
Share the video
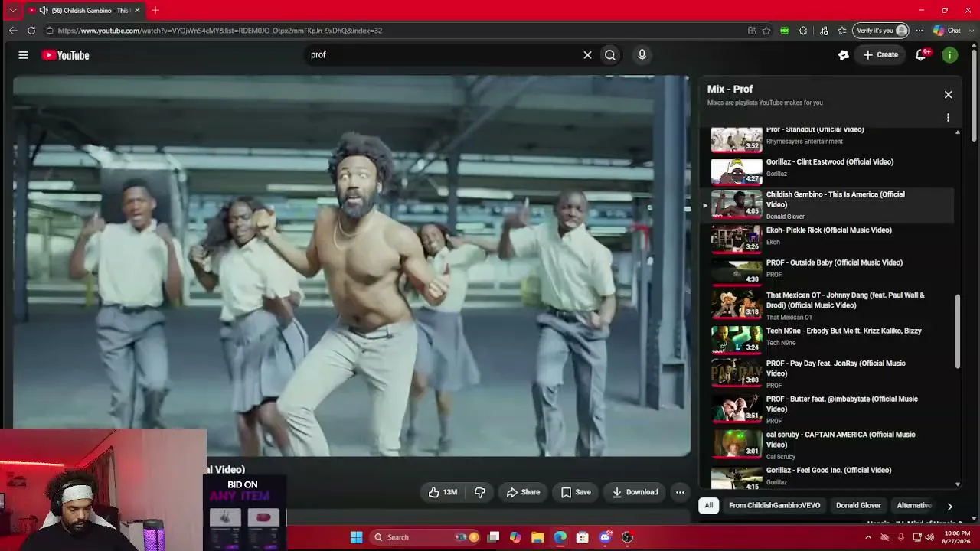coord(523,492)
